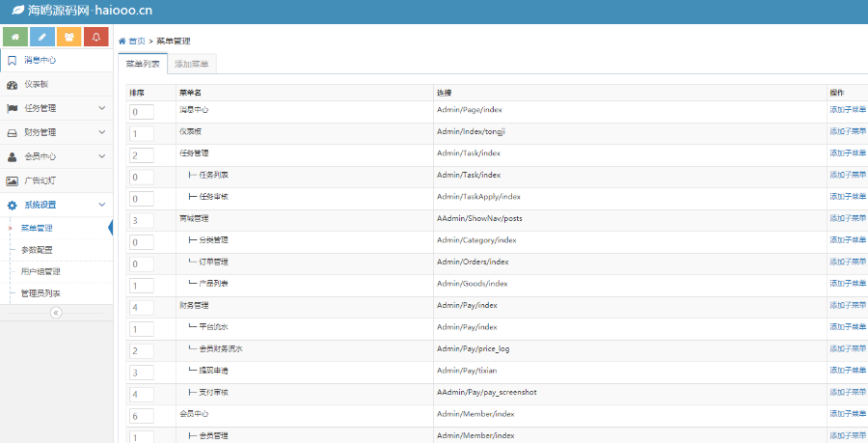Collapse the 系统设置 sidebar section
The width and height of the screenshot is (868, 443).
(x=56, y=205)
